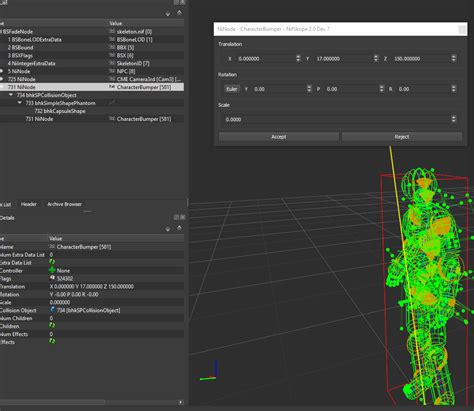
Task: Click the text icon beside skeleton.nif value
Action: point(112,31)
